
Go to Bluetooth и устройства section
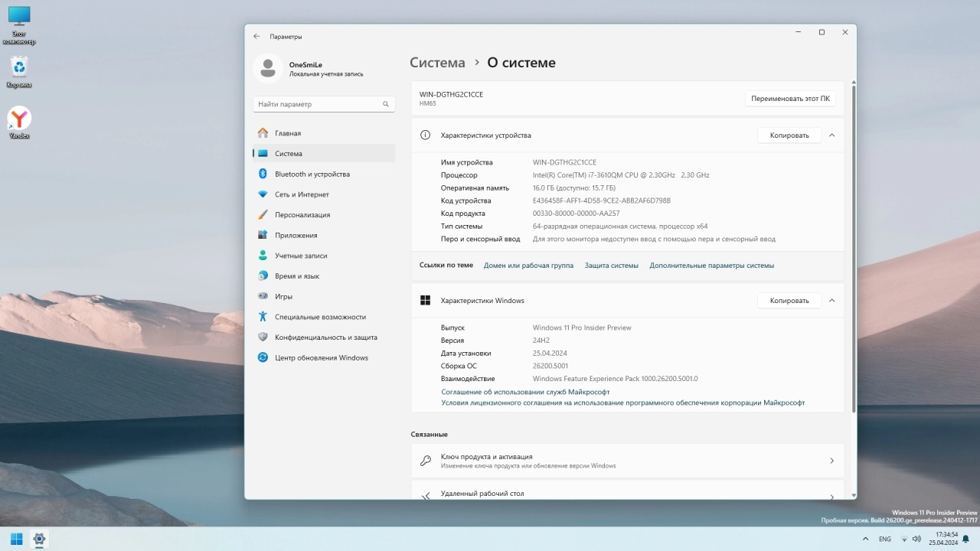click(324, 174)
